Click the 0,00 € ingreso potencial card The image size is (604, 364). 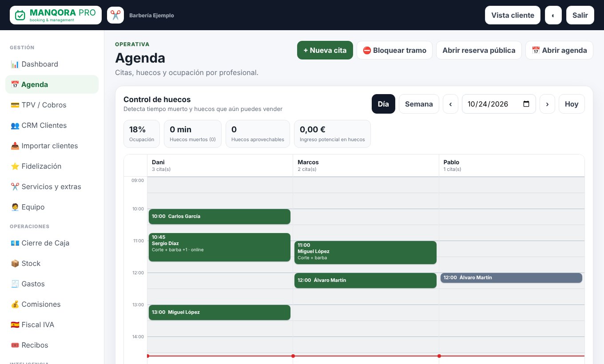point(332,134)
